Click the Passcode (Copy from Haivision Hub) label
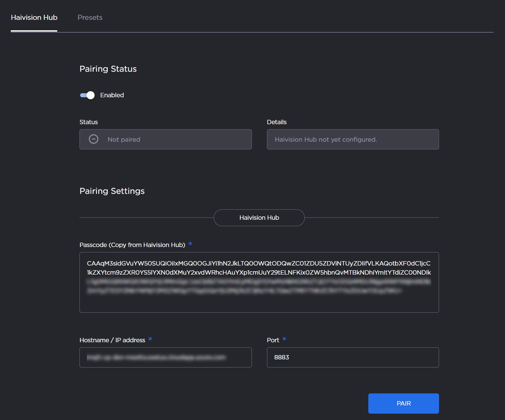 tap(132, 245)
